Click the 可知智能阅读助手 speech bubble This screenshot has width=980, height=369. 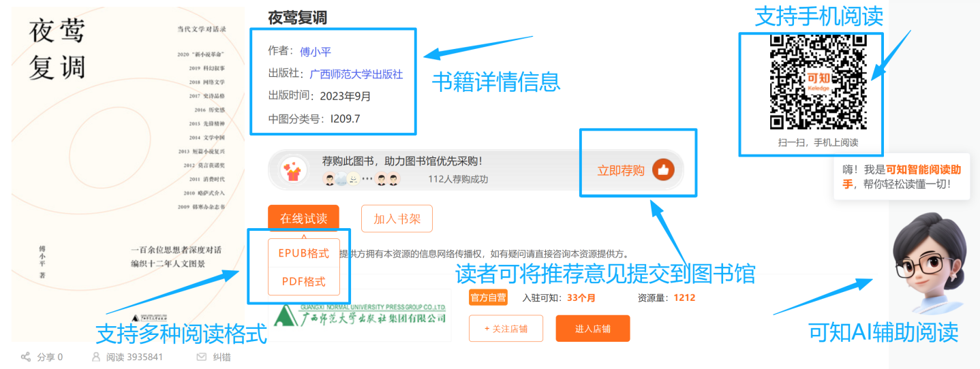(901, 177)
